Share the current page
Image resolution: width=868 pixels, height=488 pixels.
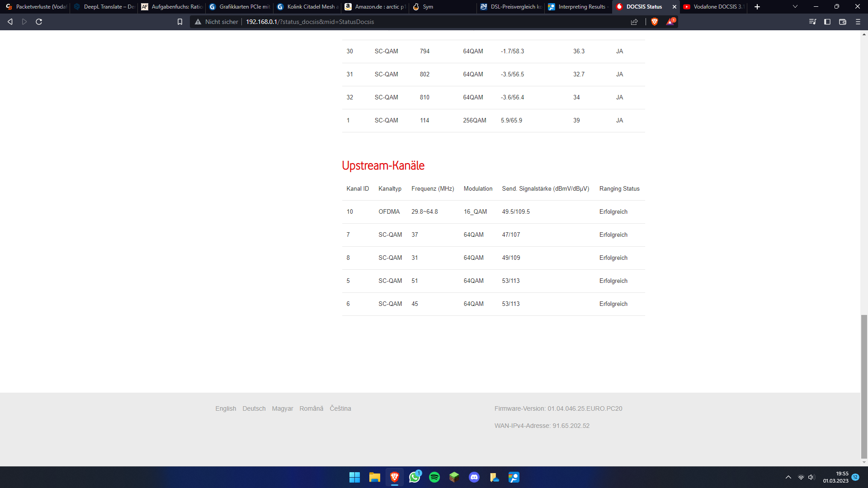coord(635,22)
